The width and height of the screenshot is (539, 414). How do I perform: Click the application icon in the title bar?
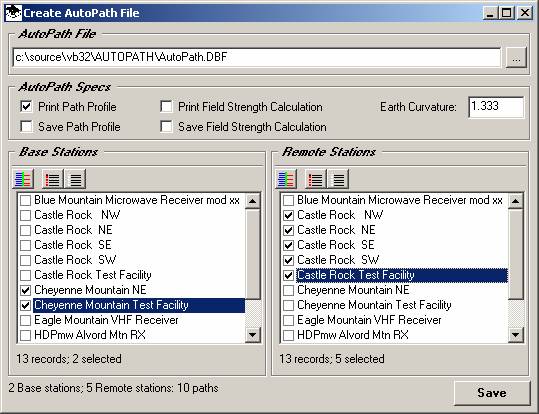tap(13, 13)
